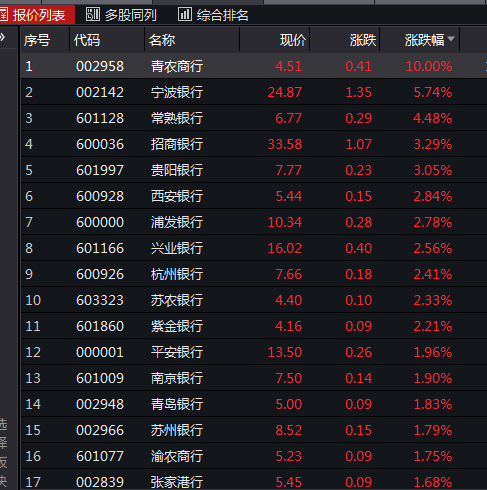Click the 1.35 change amount

(359, 92)
